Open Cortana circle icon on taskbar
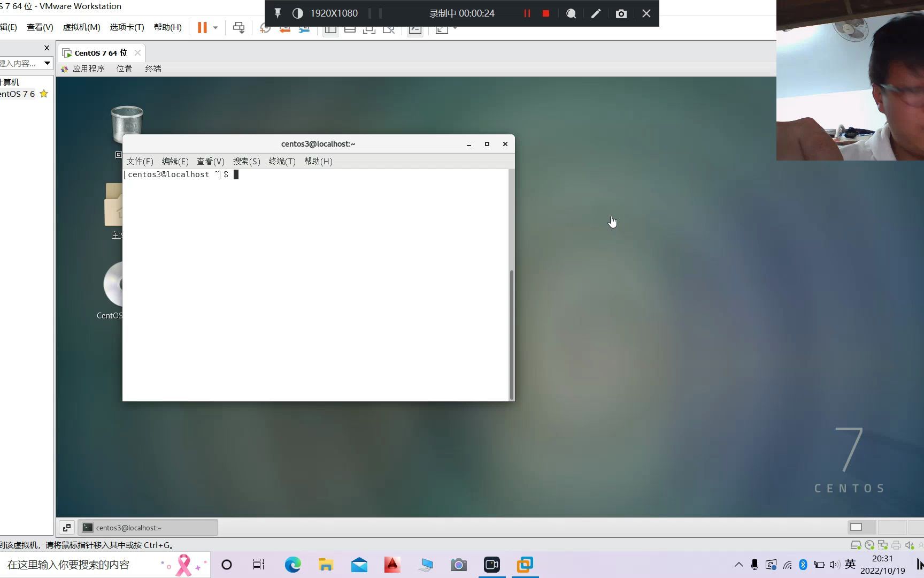This screenshot has width=924, height=578. pos(227,565)
